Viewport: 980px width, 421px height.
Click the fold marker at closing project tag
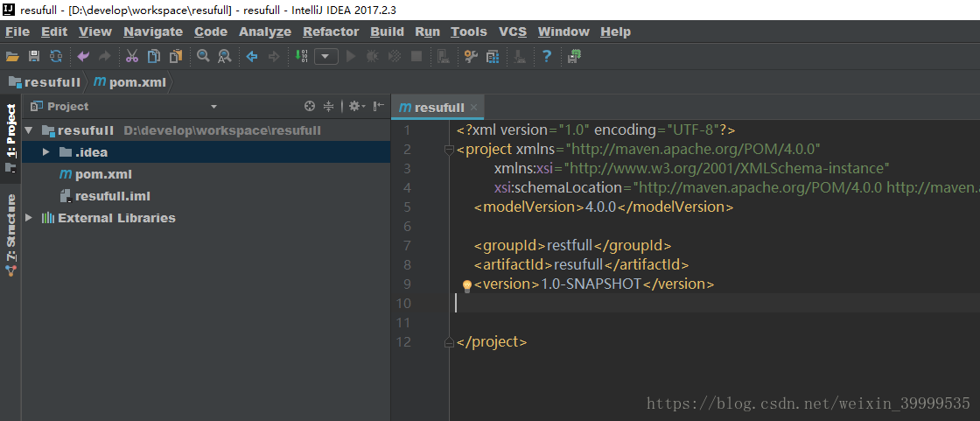[448, 341]
